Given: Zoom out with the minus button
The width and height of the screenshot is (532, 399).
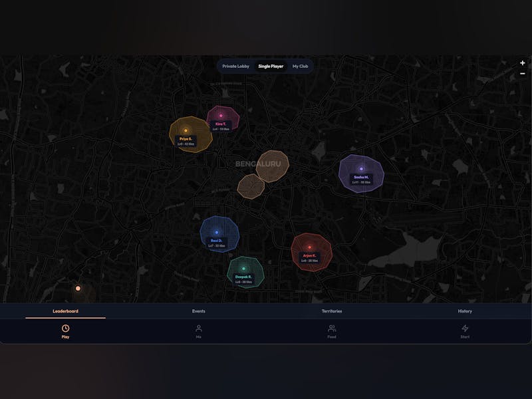Looking at the screenshot, I should click(x=523, y=74).
